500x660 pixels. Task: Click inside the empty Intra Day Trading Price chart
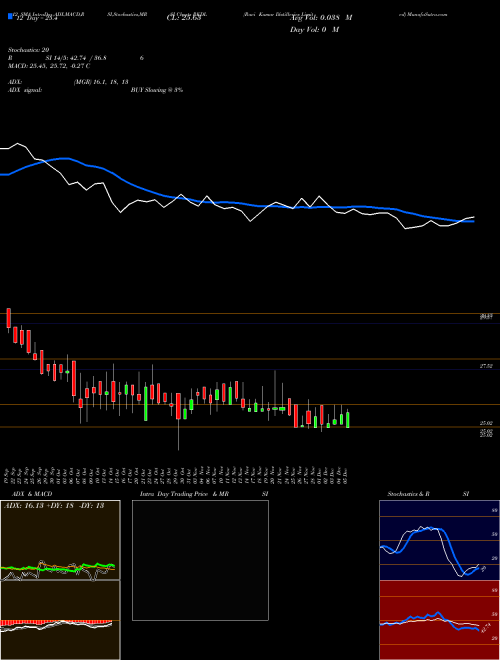pyautogui.click(x=200, y=560)
